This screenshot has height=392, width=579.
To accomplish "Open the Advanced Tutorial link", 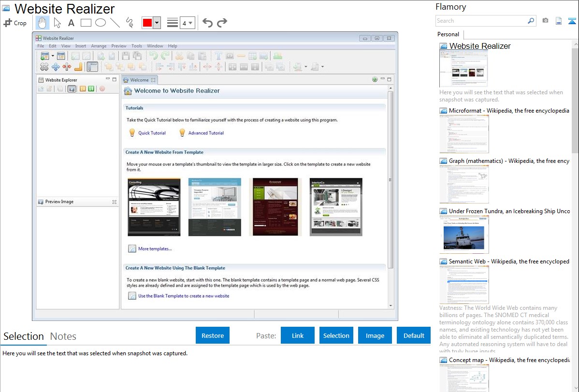I will pyautogui.click(x=206, y=133).
